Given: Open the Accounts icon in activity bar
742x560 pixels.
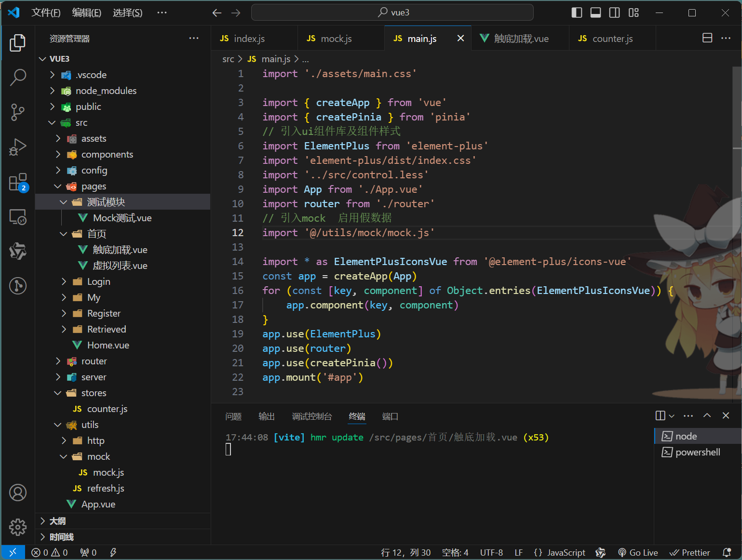Looking at the screenshot, I should (18, 493).
